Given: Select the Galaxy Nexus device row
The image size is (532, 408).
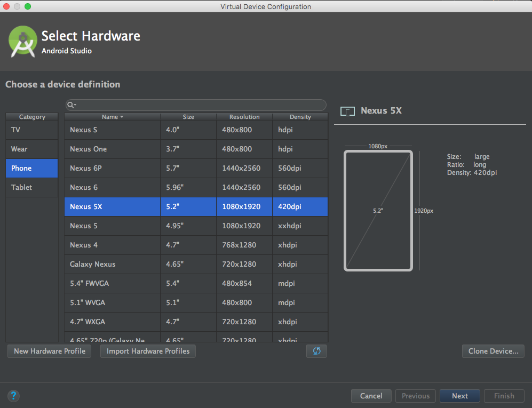Looking at the screenshot, I should pos(196,264).
